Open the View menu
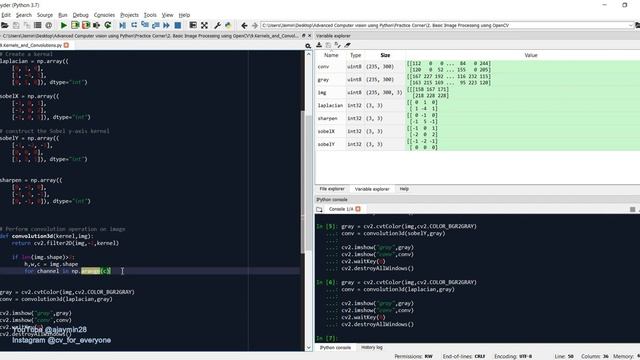 (x=167, y=15)
